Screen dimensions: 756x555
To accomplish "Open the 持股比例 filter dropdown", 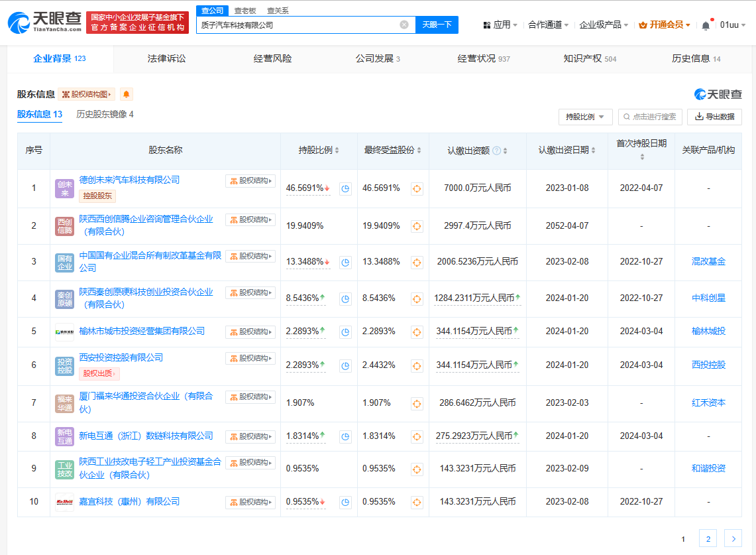I will [x=585, y=117].
